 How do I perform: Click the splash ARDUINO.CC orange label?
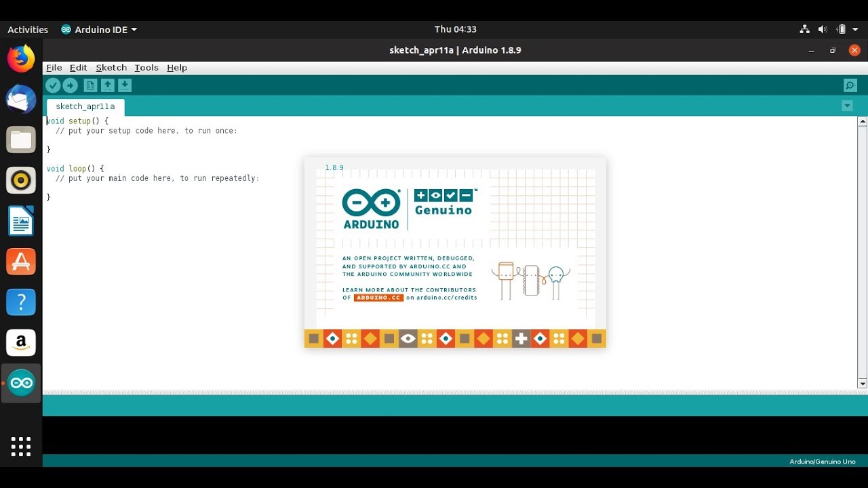pyautogui.click(x=378, y=298)
